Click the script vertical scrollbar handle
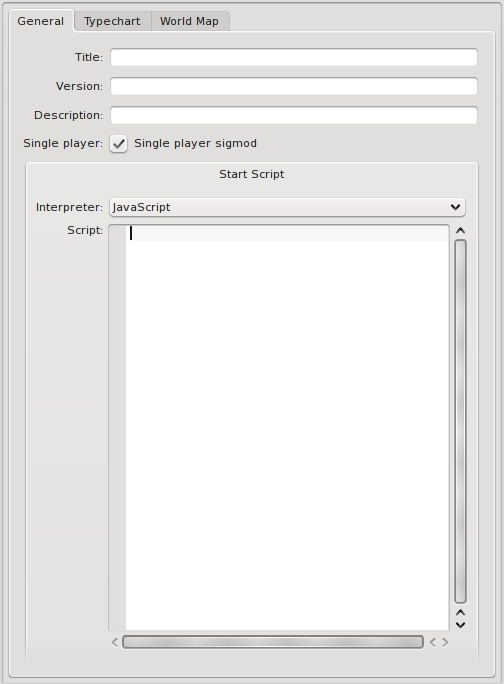Viewport: 504px width, 684px height. tap(460, 421)
